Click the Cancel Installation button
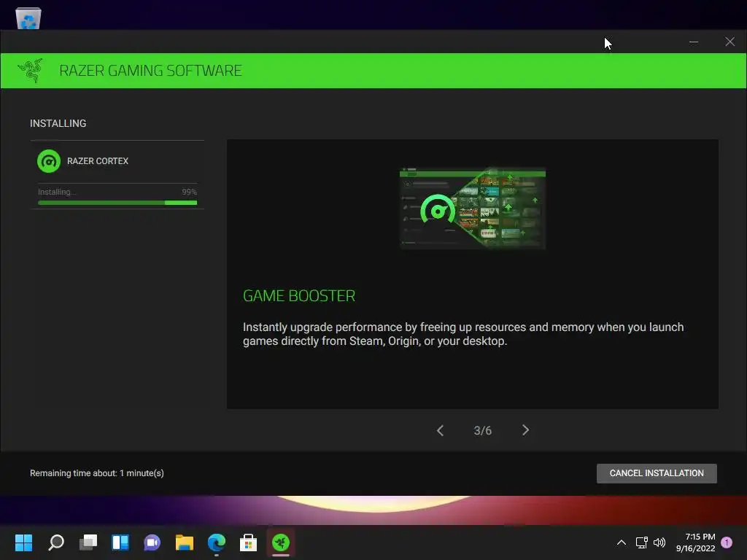This screenshot has width=747, height=560. (657, 473)
